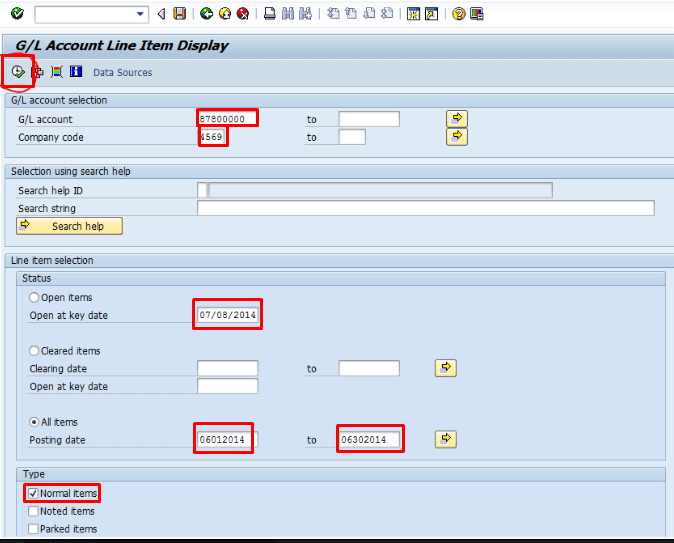Image resolution: width=674 pixels, height=543 pixels.
Task: Click the blue Information icon
Action: 75,72
